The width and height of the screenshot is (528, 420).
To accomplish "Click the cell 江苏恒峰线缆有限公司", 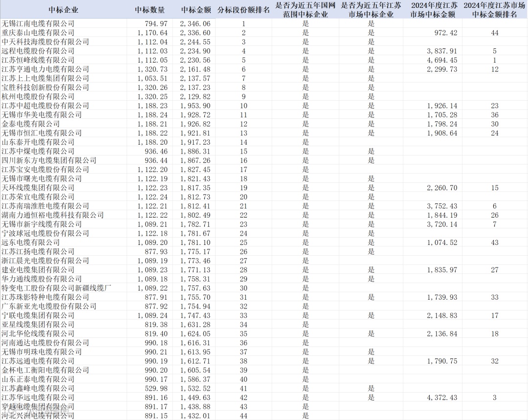I will coord(38,60).
